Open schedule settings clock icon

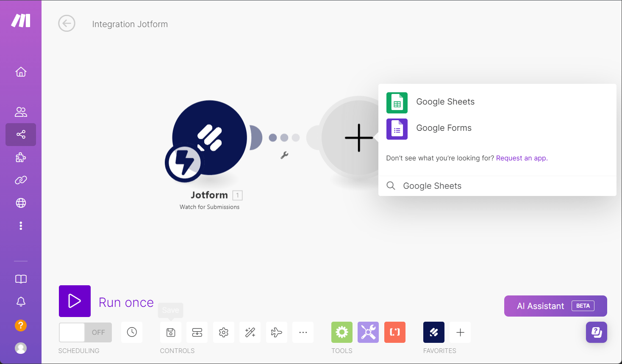(x=132, y=332)
